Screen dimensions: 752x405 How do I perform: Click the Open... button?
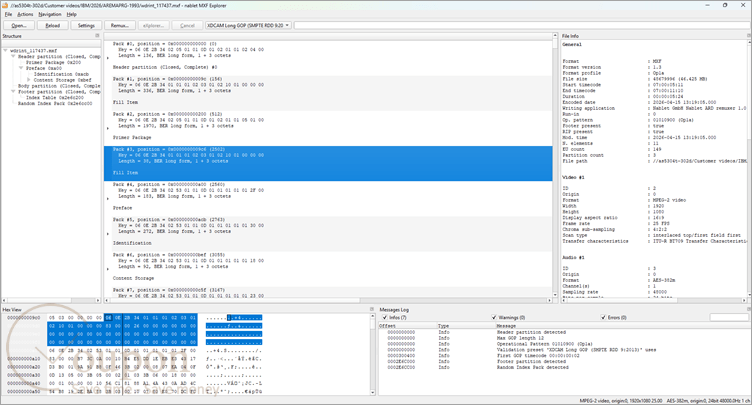19,25
